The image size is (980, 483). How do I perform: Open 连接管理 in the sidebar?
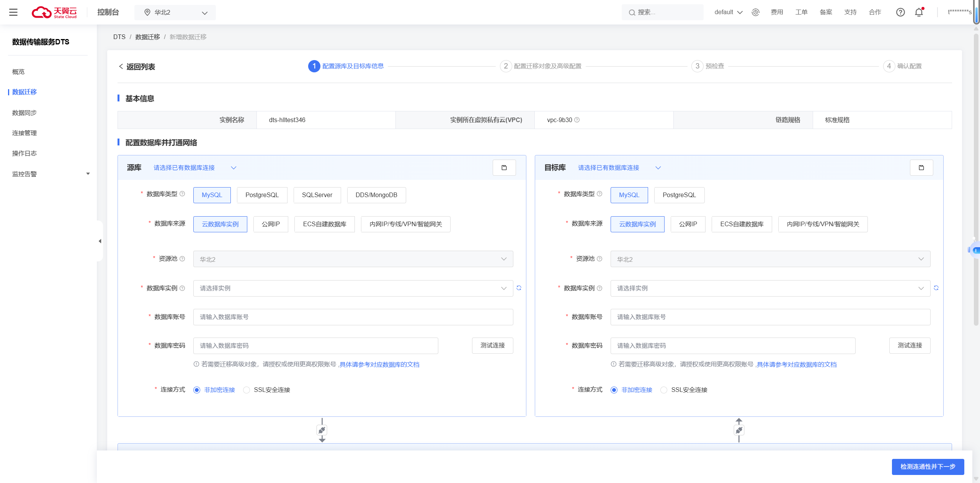pos(24,133)
